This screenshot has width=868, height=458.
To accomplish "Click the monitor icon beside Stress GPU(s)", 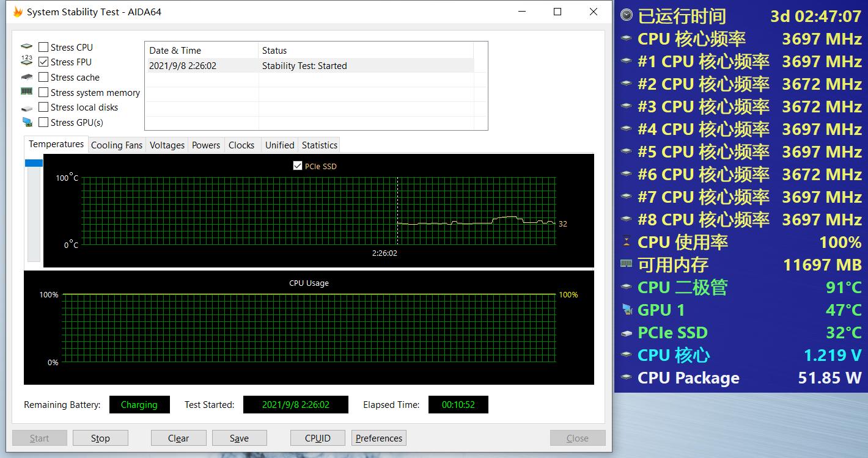I will [27, 122].
